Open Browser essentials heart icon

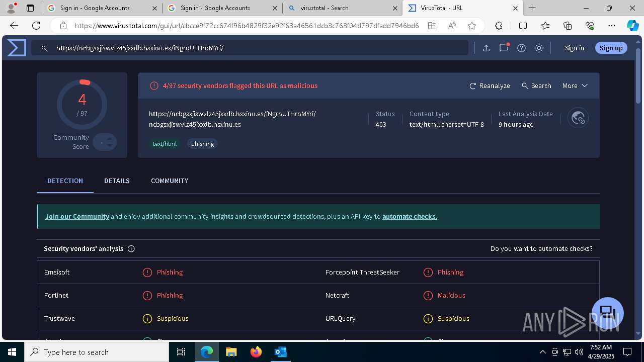tap(590, 26)
